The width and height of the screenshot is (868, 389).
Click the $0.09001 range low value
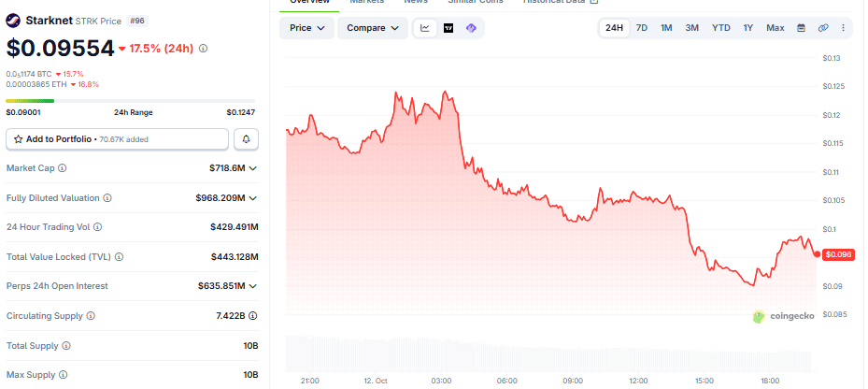pyautogui.click(x=23, y=112)
